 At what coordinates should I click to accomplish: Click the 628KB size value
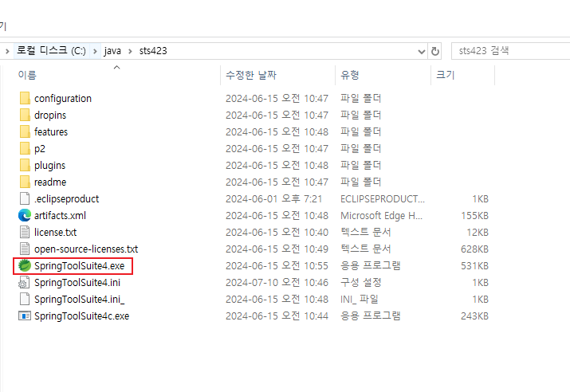point(474,249)
